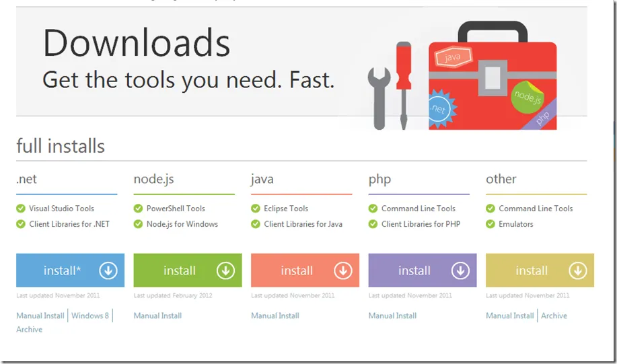Screen dimensions: 617x364
Task: Click the Client Libraries for Java text
Action: coord(303,224)
